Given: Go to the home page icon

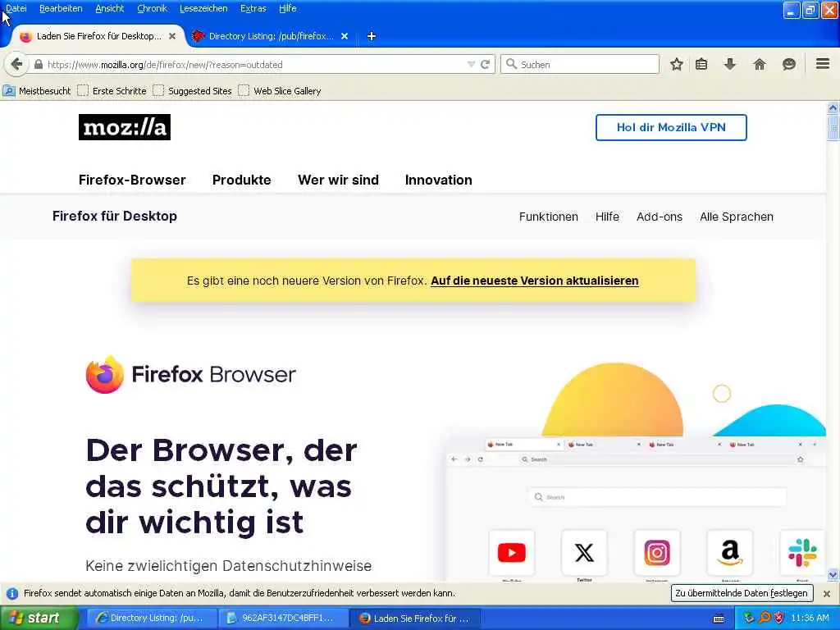Looking at the screenshot, I should click(759, 64).
